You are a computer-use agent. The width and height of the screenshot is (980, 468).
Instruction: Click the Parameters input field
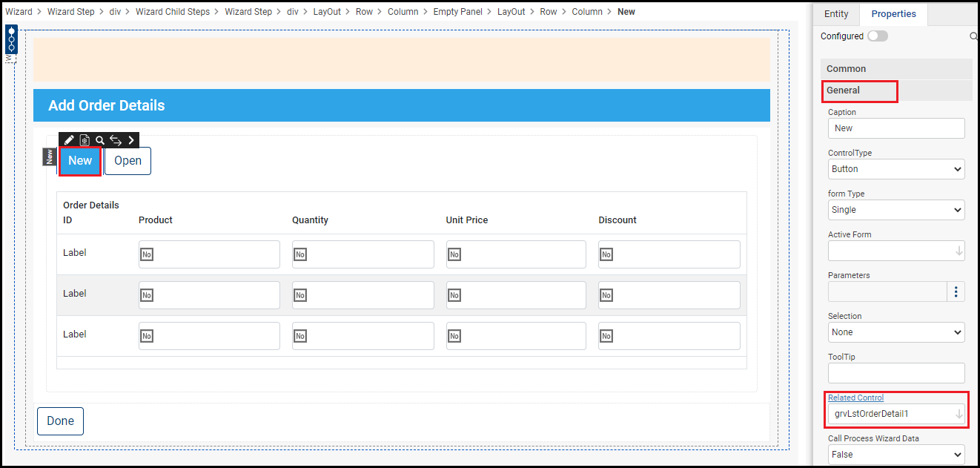pos(887,291)
